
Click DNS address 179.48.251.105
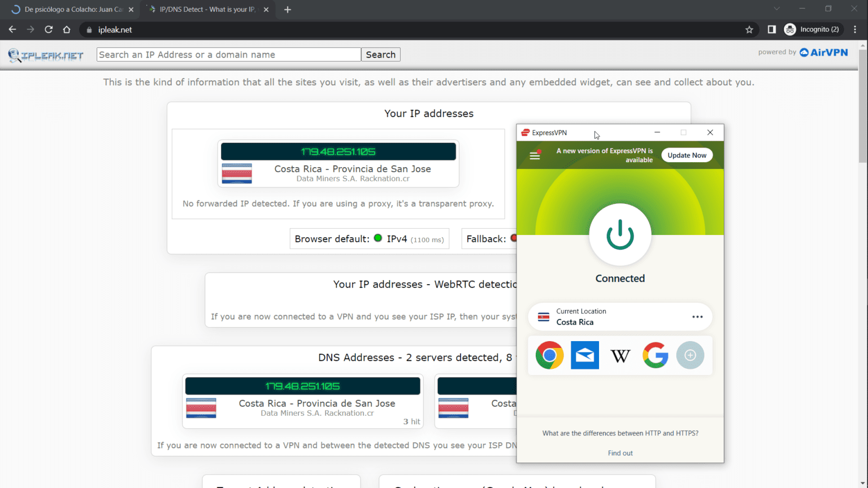pos(302,386)
